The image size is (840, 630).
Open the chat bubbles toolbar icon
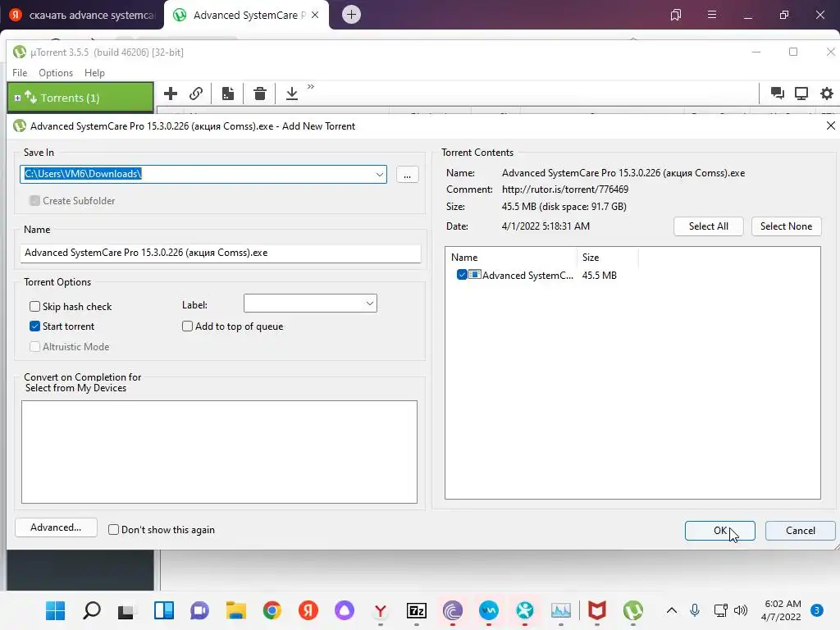[x=778, y=94]
